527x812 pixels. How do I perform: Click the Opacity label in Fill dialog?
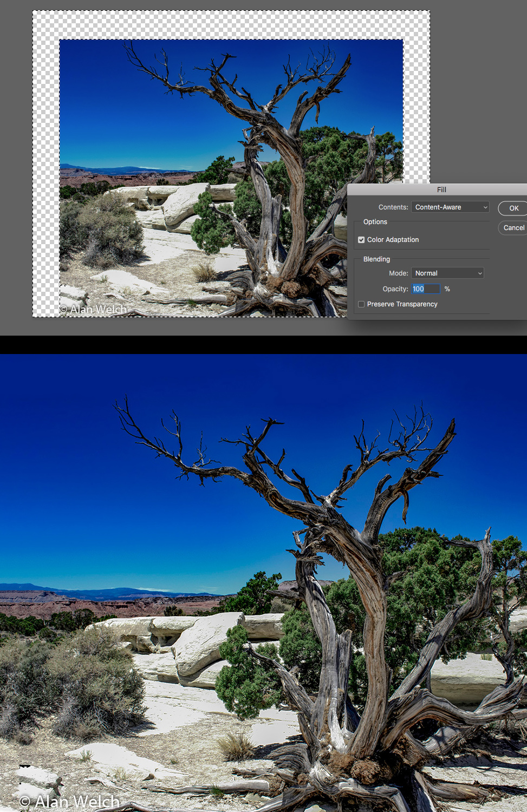395,289
